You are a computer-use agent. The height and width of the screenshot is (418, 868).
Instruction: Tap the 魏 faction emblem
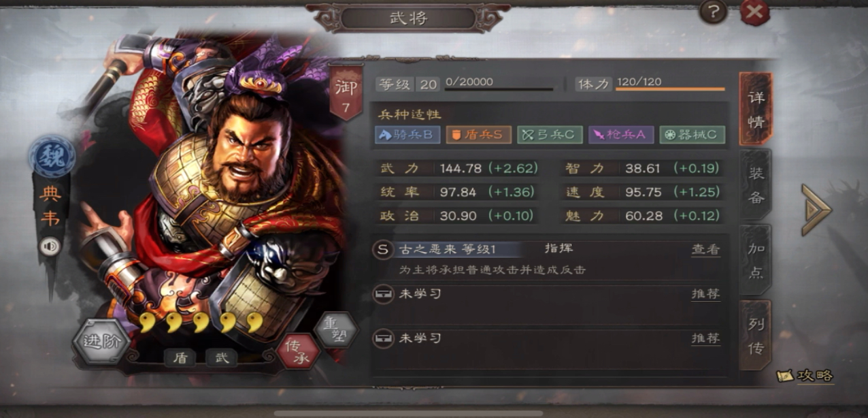pos(52,156)
